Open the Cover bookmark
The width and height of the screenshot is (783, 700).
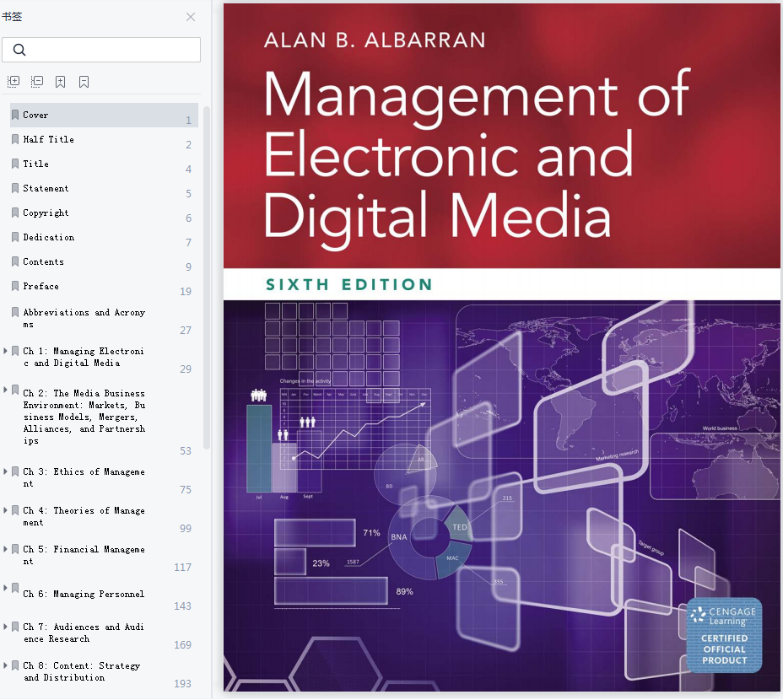pos(104,115)
